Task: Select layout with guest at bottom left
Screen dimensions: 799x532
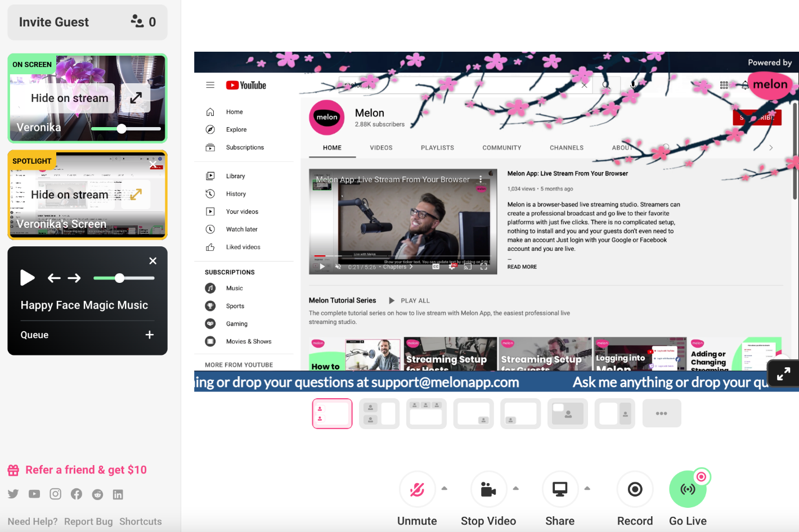Action: (x=520, y=413)
